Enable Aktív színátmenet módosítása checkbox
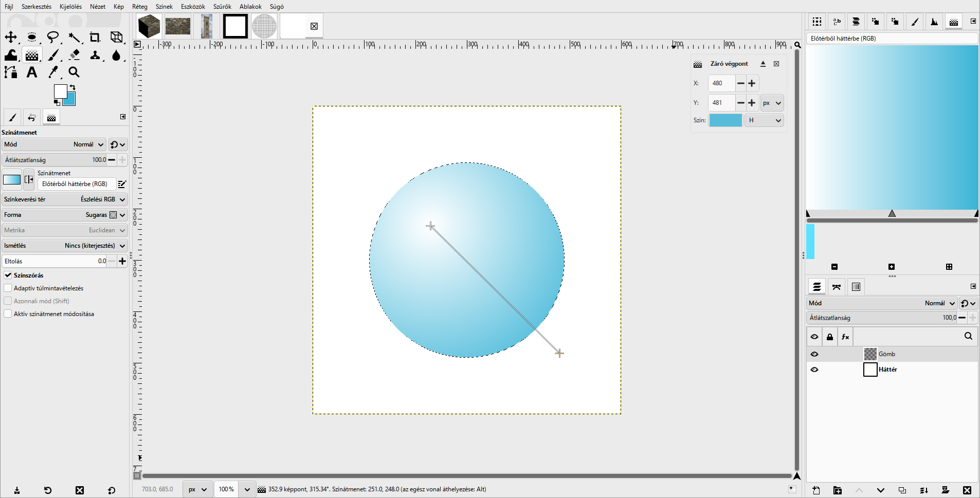 [8, 313]
